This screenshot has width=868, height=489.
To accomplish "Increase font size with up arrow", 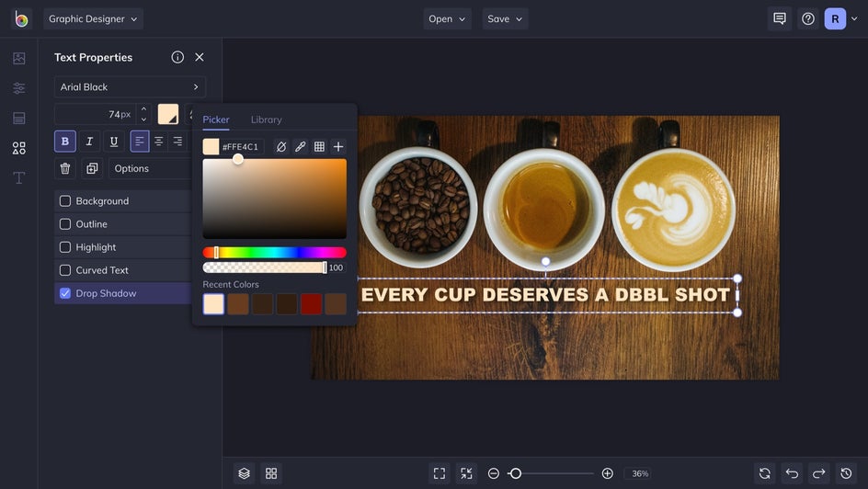I will click(x=144, y=109).
